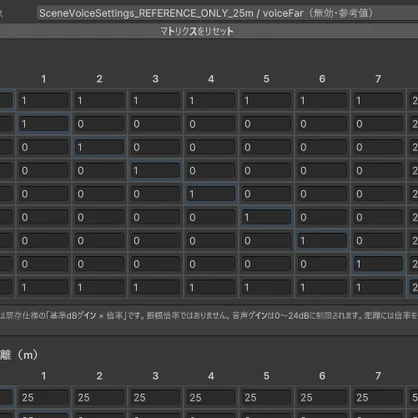Image resolution: width=418 pixels, height=418 pixels.
Task: Select the highlighted diagonal 1 in column 3
Action: [x=155, y=170]
